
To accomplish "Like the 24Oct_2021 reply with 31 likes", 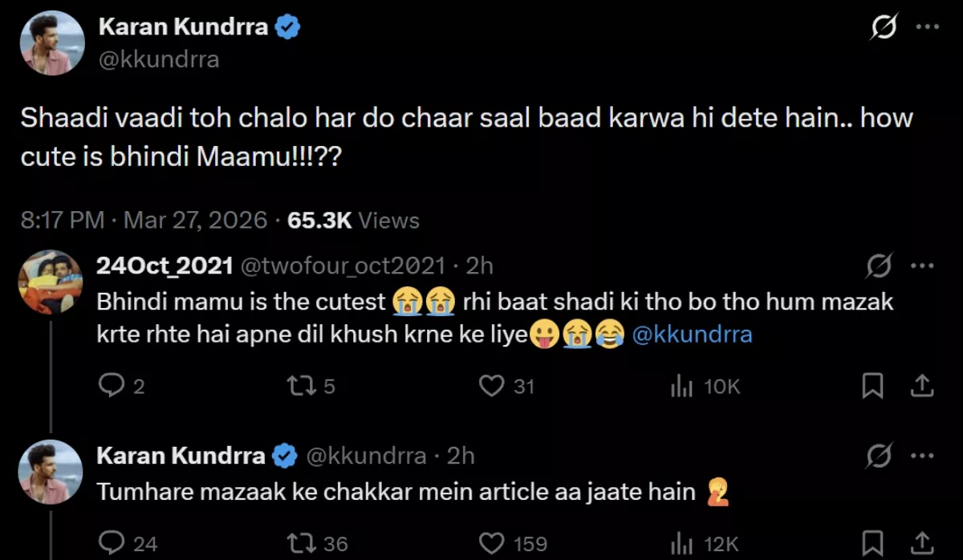I will [491, 387].
